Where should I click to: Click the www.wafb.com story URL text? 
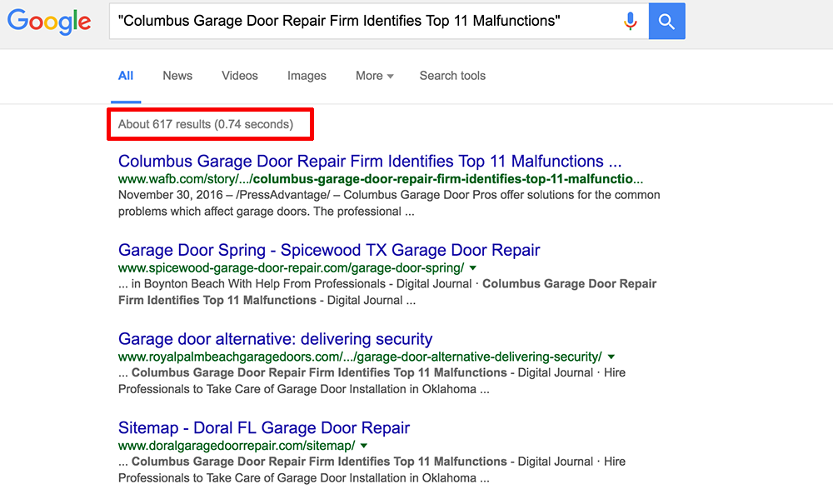coord(381,179)
